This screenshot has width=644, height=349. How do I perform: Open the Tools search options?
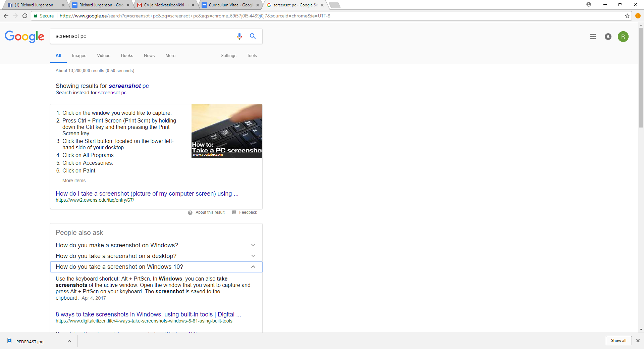[252, 56]
